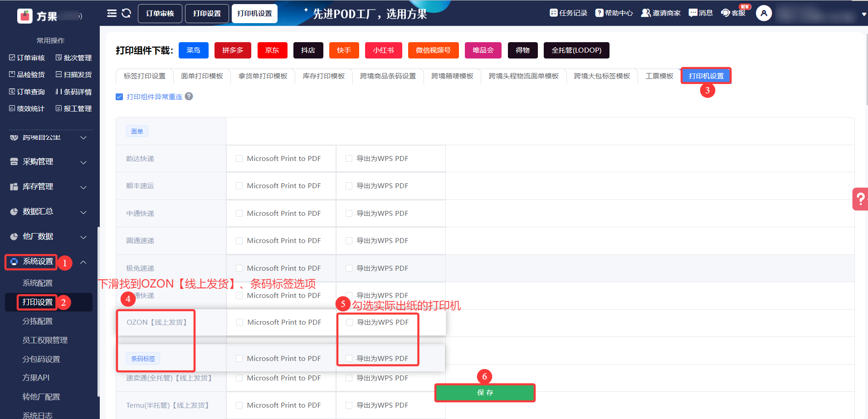Download the 得物 print component
Image resolution: width=868 pixels, height=419 pixels.
point(522,50)
